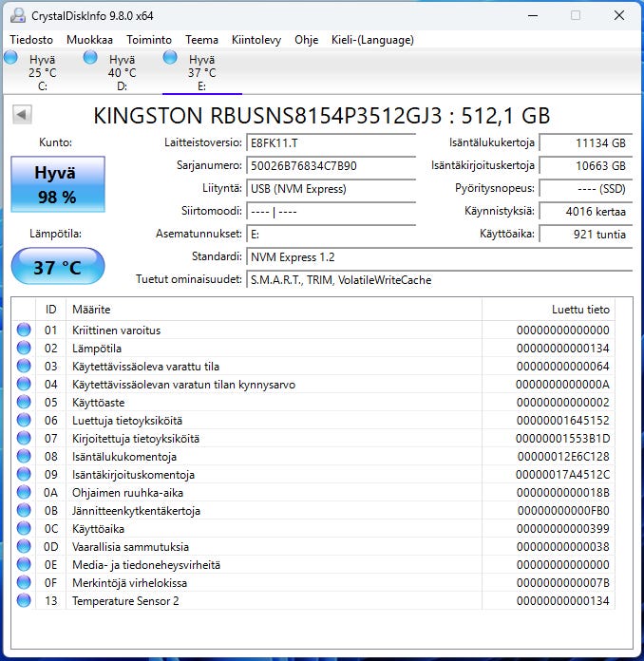The image size is (644, 661).
Task: Click the Asematunnukset field E:
Action: [x=331, y=234]
